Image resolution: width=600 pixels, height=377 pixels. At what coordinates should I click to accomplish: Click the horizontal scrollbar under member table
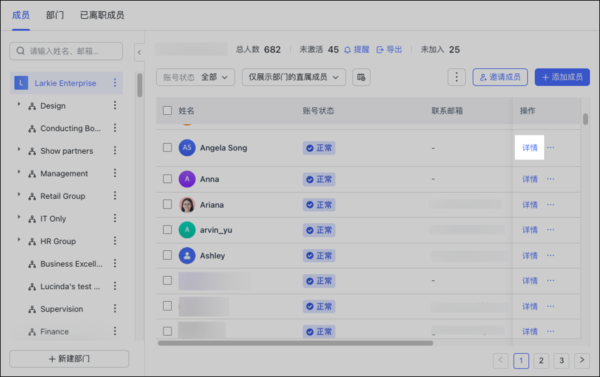pos(295,343)
